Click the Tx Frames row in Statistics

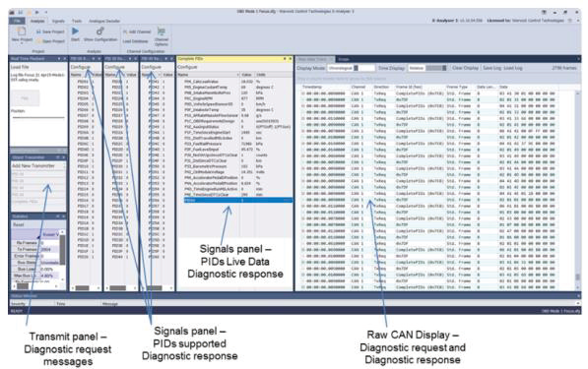pyautogui.click(x=35, y=249)
